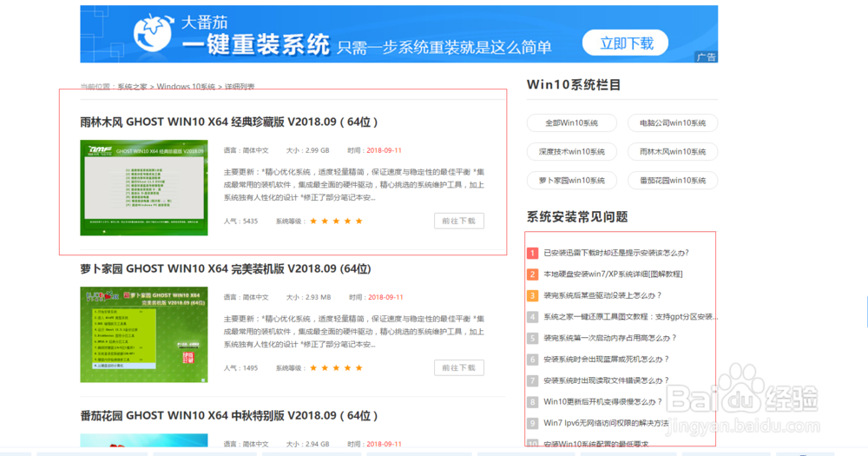The width and height of the screenshot is (868, 456).
Task: Open the 系统之家 breadcrumb link
Action: click(x=132, y=87)
